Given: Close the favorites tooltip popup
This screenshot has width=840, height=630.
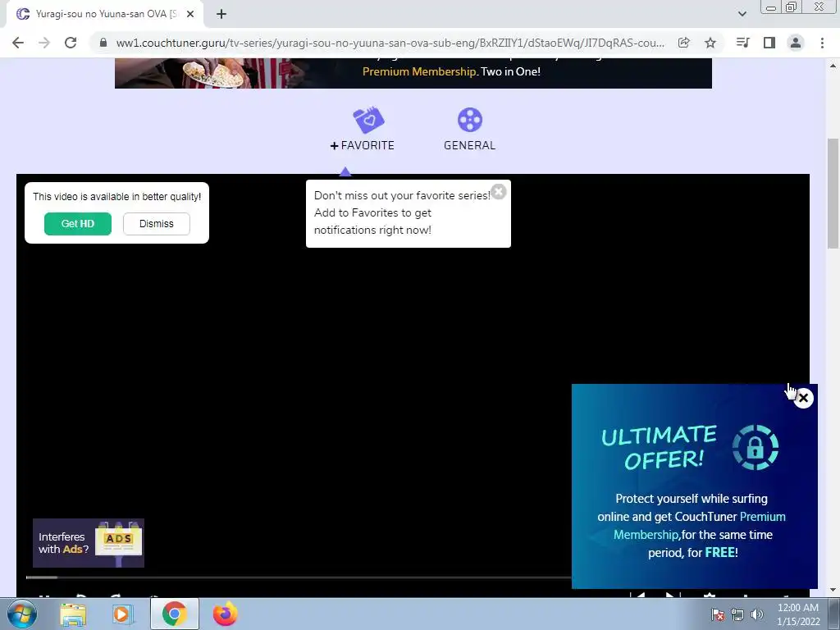Looking at the screenshot, I should coord(499,192).
